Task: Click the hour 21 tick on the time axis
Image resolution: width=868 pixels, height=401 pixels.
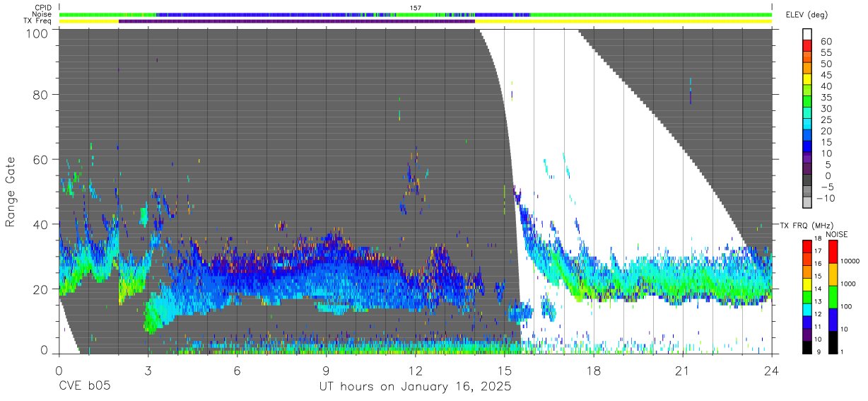Action: point(683,371)
